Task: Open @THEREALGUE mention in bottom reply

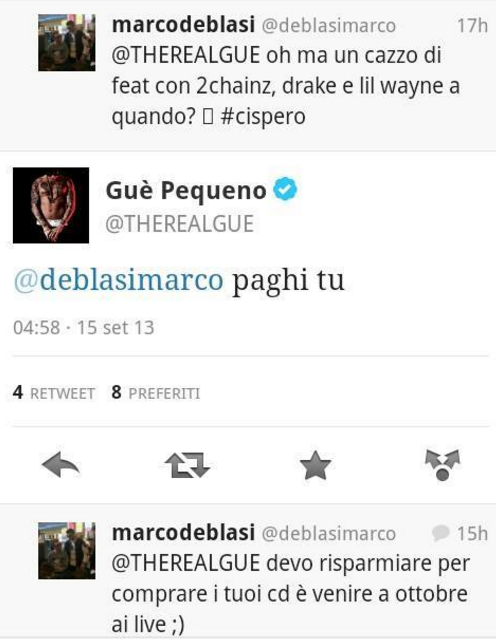Action: click(186, 563)
